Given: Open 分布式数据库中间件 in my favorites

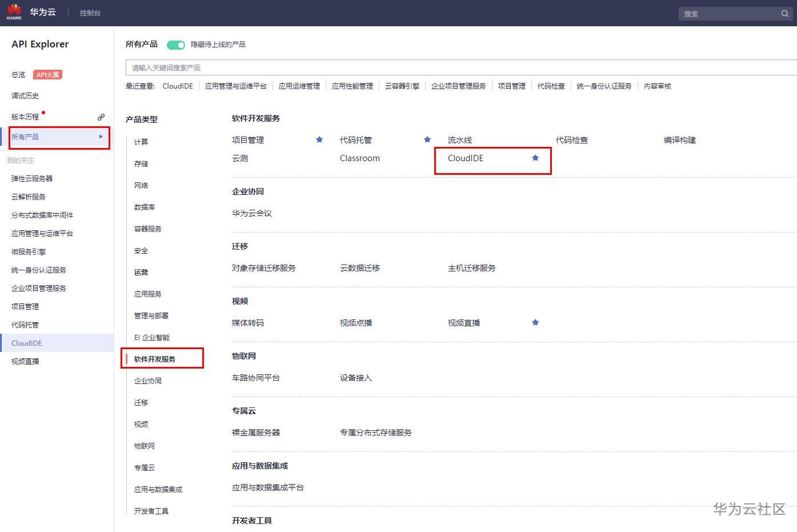Looking at the screenshot, I should tap(42, 215).
